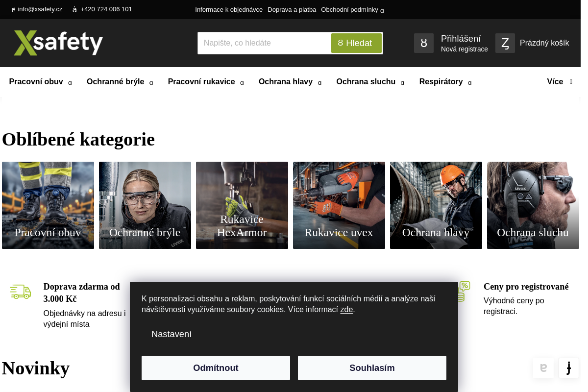Click the Novinky heading
Viewport: 588px width, 392px height.
click(x=36, y=368)
